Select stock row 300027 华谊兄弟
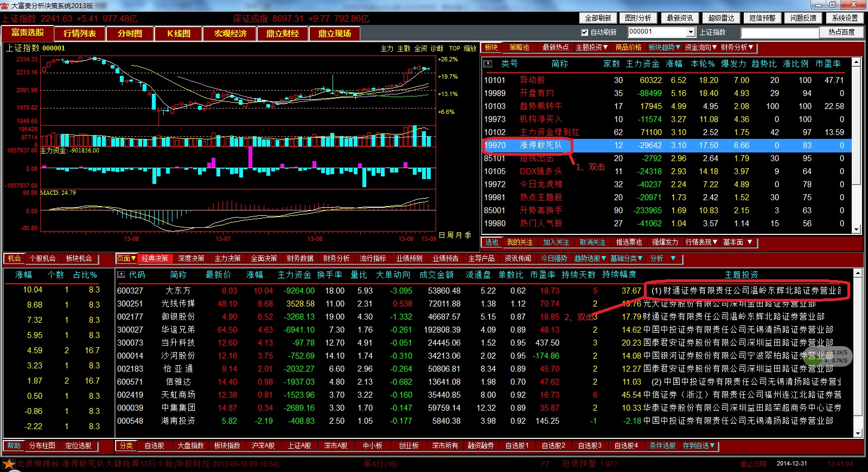The image size is (868, 472). click(484, 330)
